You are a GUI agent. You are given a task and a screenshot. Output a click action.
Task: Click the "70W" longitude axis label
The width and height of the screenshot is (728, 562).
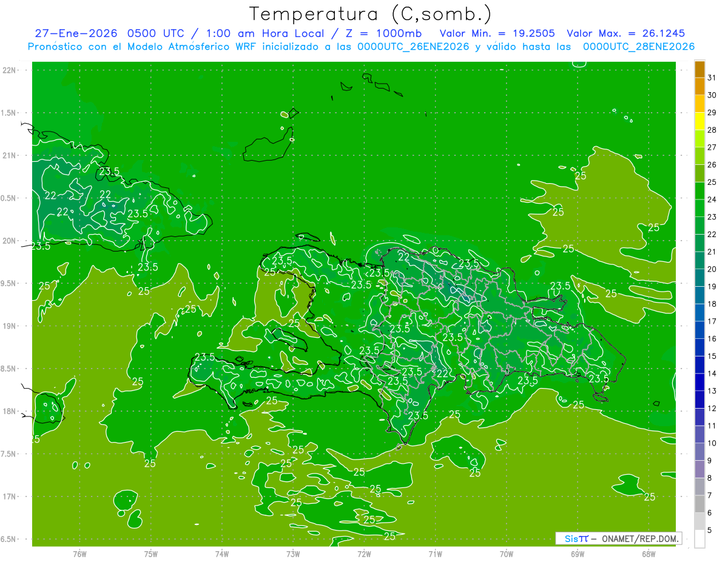pos(507,554)
